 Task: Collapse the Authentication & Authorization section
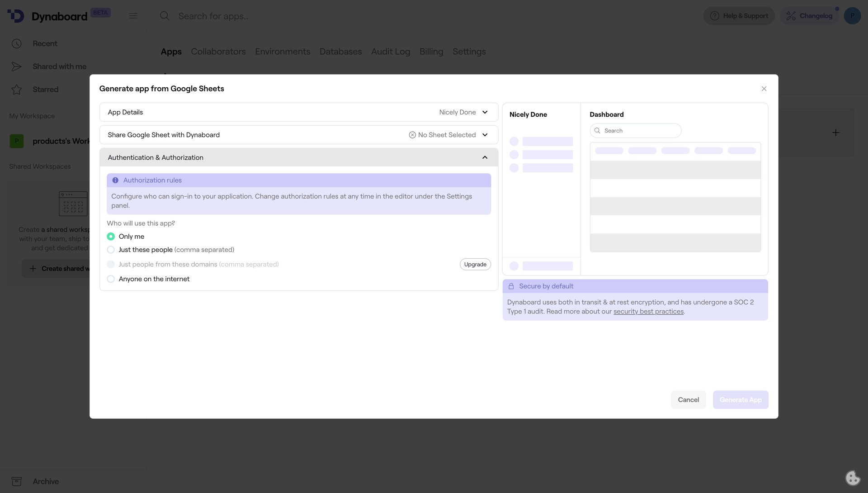pyautogui.click(x=485, y=157)
